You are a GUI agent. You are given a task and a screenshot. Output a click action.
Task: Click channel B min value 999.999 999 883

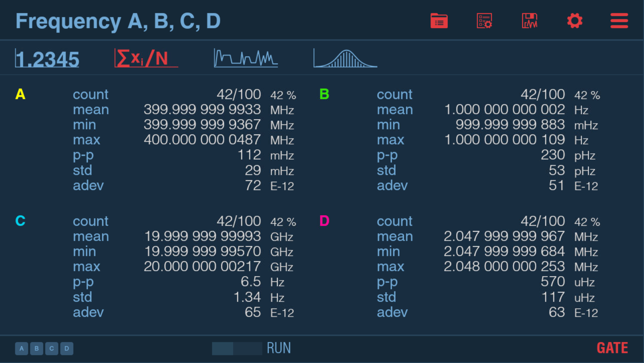tap(510, 125)
